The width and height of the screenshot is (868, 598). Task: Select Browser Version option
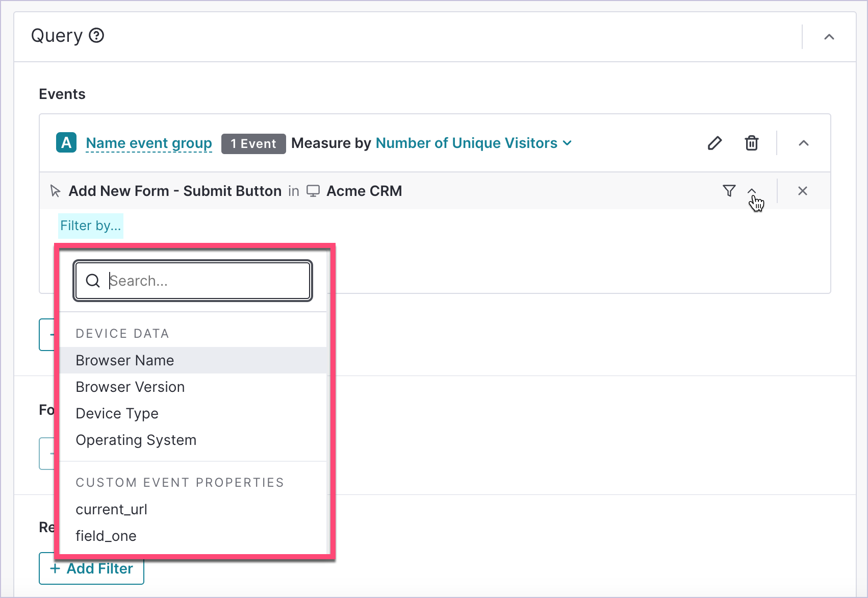pyautogui.click(x=130, y=387)
